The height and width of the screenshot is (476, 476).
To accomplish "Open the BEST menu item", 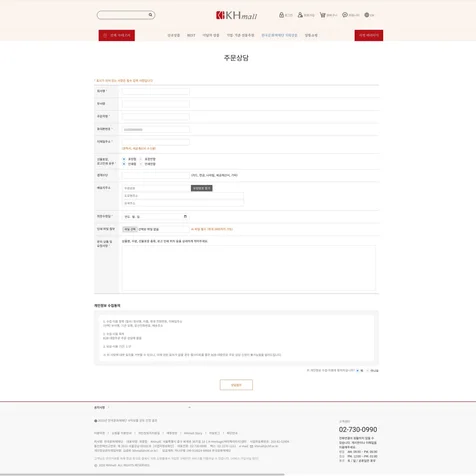I will (x=191, y=35).
